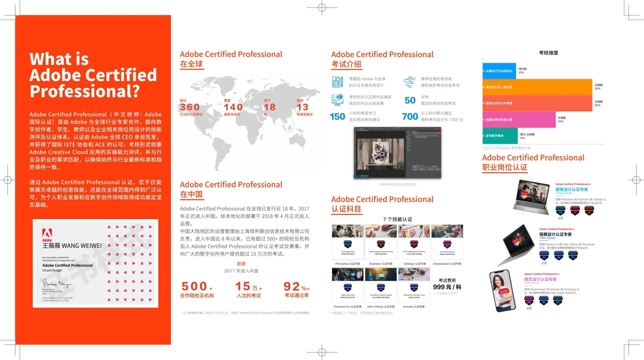Click the Premiere Pro Pr badge in skills grid
This screenshot has width=644, height=360.
(348, 287)
